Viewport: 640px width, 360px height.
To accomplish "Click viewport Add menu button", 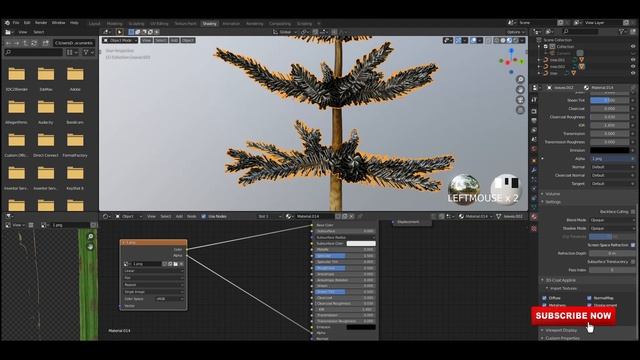I will click(174, 40).
